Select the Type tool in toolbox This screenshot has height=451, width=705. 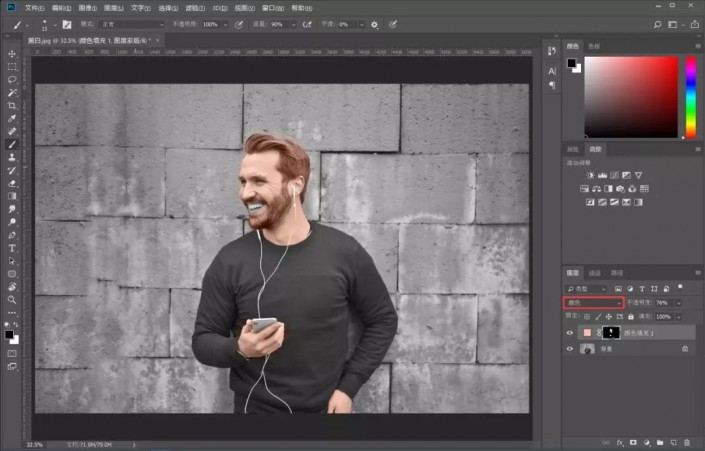point(12,247)
